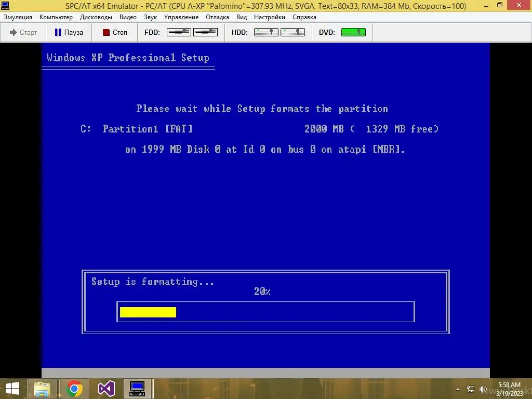The width and height of the screenshot is (532, 399).
Task: Open the Настройки menu
Action: [270, 17]
